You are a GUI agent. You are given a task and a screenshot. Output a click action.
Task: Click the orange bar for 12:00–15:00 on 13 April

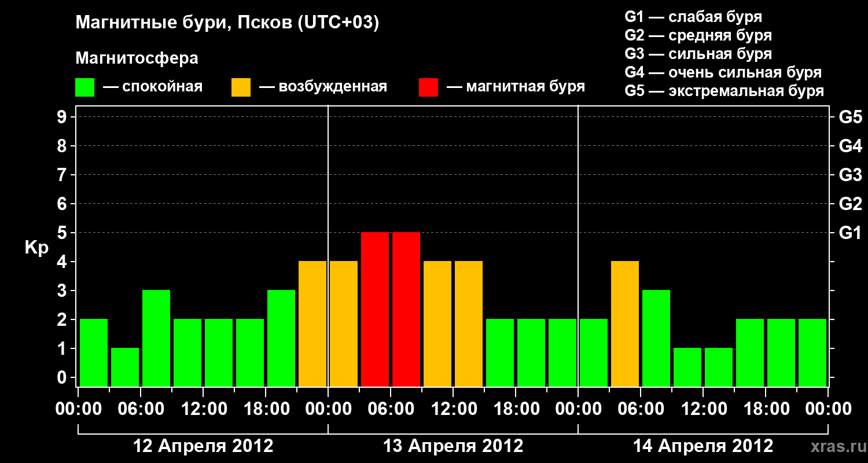tap(469, 324)
